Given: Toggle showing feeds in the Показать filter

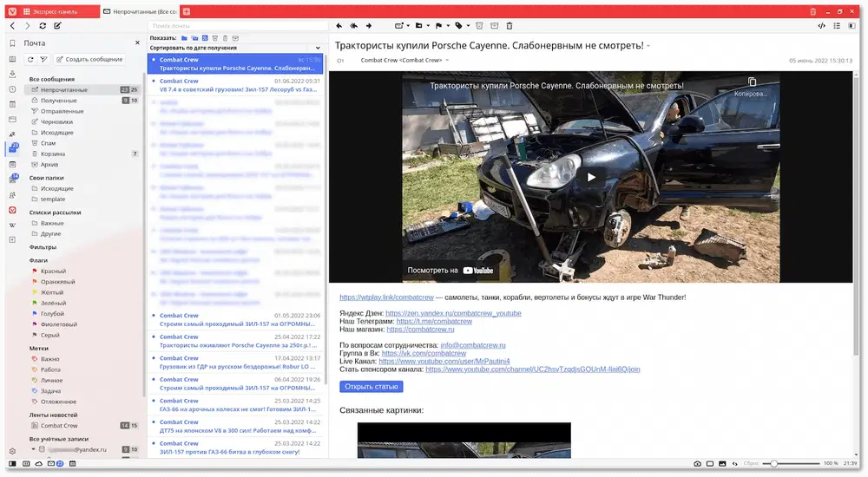Looking at the screenshot, I should pyautogui.click(x=205, y=38).
